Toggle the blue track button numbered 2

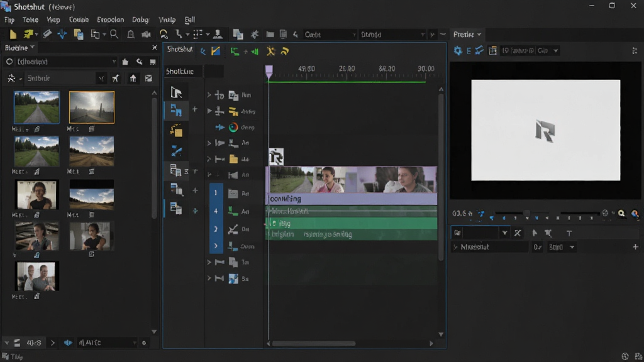pos(216,229)
